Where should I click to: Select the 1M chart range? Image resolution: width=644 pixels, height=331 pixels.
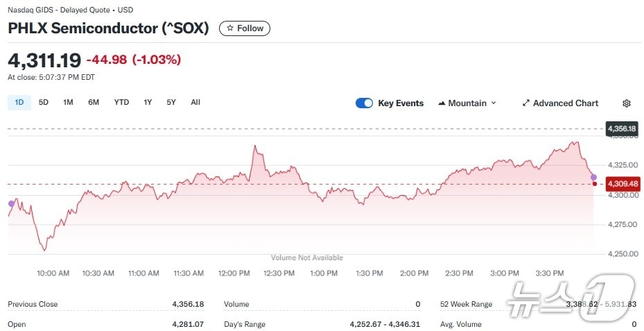coord(68,103)
